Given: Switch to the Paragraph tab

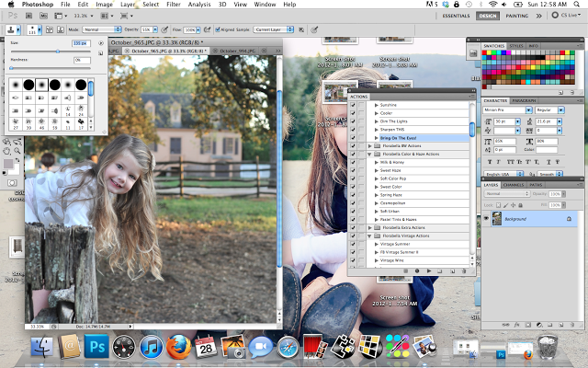Looking at the screenshot, I should 524,100.
